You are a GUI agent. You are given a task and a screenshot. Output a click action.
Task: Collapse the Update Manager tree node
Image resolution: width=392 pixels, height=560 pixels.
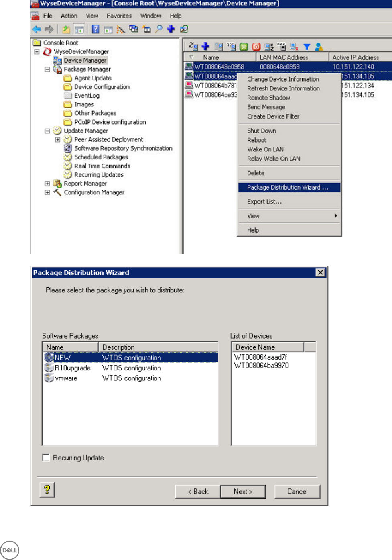[47, 131]
